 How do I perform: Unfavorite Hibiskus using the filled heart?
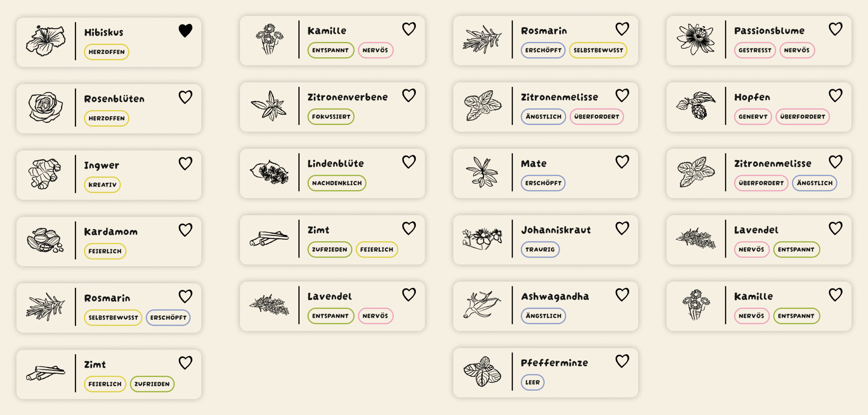185,31
